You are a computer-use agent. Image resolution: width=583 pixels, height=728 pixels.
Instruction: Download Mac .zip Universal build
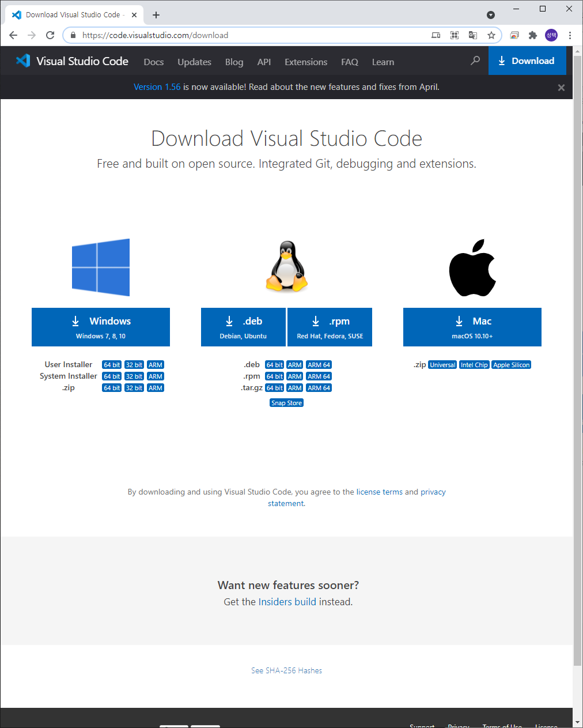(x=442, y=365)
